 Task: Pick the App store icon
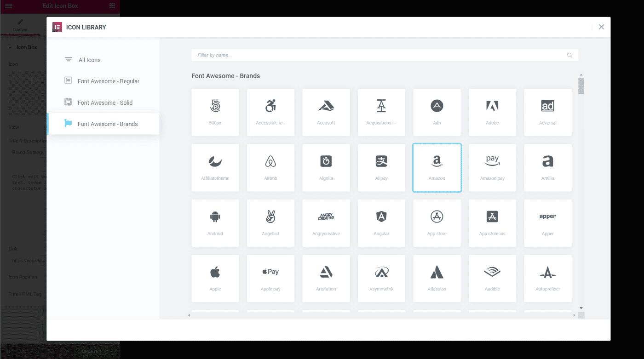click(437, 223)
